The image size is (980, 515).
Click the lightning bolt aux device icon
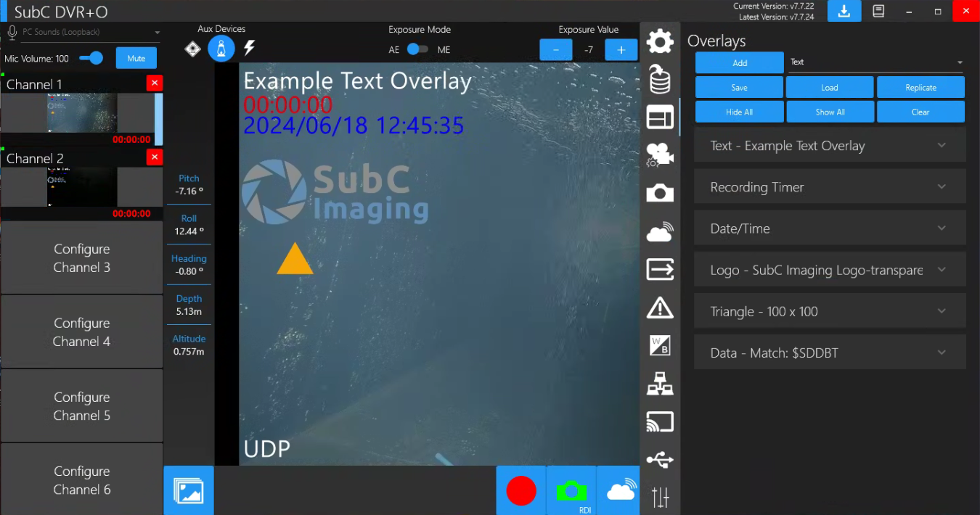point(249,48)
